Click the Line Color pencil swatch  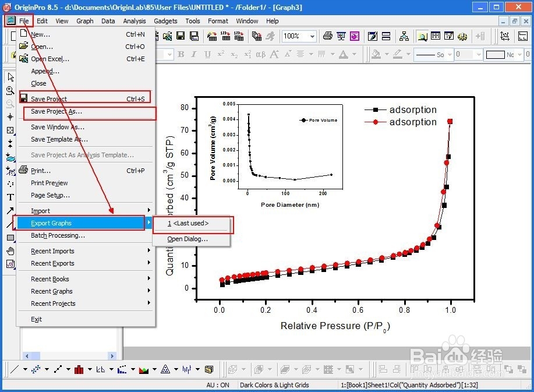click(x=397, y=54)
